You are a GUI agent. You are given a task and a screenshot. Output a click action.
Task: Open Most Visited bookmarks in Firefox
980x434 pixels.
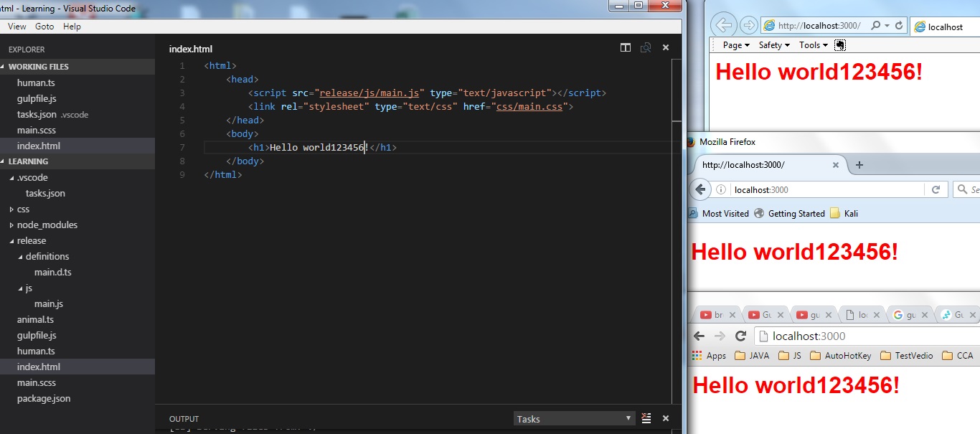719,213
